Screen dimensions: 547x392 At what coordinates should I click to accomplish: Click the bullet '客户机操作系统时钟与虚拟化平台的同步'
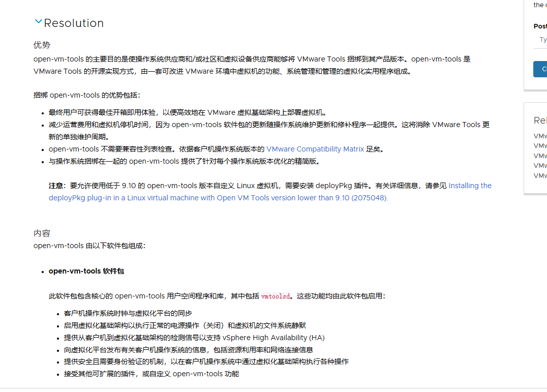pyautogui.click(x=128, y=313)
